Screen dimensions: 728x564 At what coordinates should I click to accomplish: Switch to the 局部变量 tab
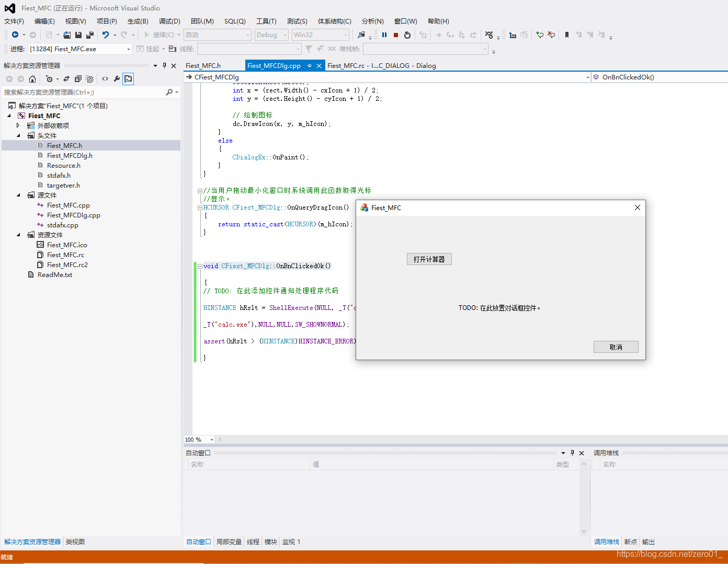tap(229, 542)
